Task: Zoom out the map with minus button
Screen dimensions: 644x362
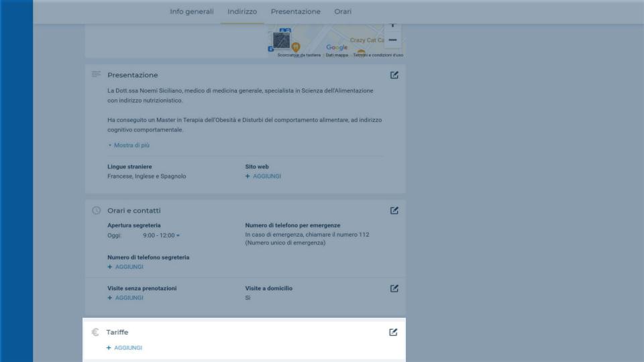Action: pos(392,40)
